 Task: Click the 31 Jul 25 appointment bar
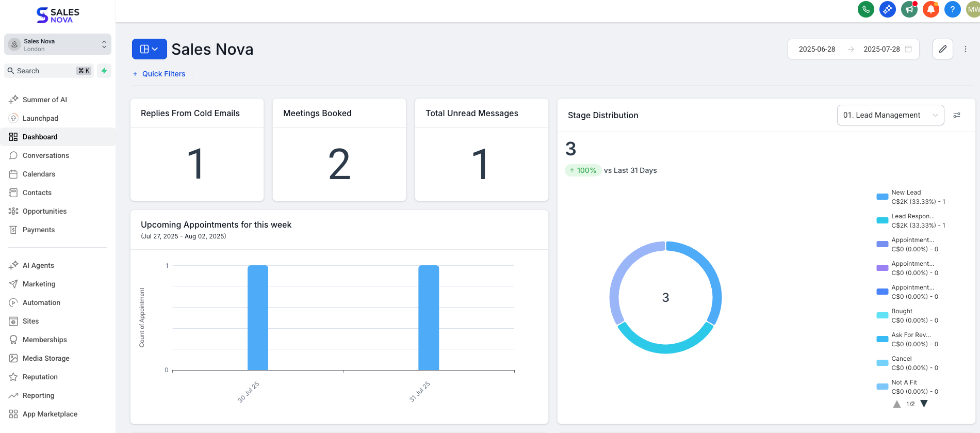[x=429, y=318]
